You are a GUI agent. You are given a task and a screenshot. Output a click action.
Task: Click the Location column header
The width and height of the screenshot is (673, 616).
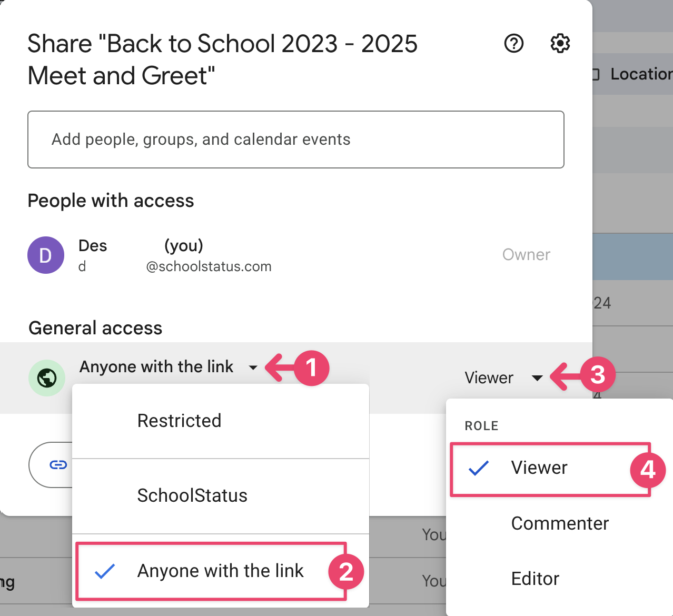641,74
